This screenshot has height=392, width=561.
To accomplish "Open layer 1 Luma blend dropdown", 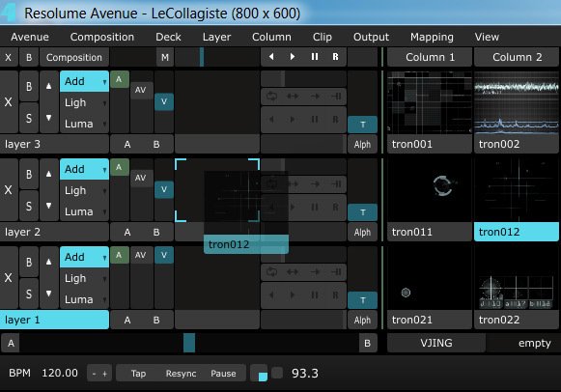I will pyautogui.click(x=84, y=299).
